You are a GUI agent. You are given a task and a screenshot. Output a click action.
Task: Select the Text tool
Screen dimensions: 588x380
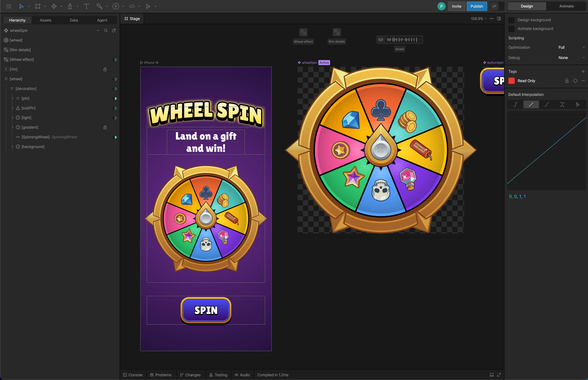pos(86,6)
